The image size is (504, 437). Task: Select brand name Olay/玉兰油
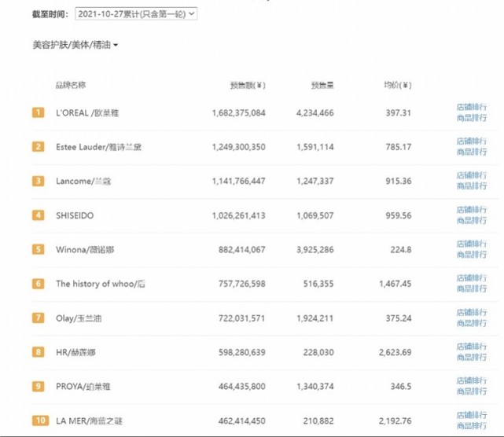pyautogui.click(x=79, y=318)
